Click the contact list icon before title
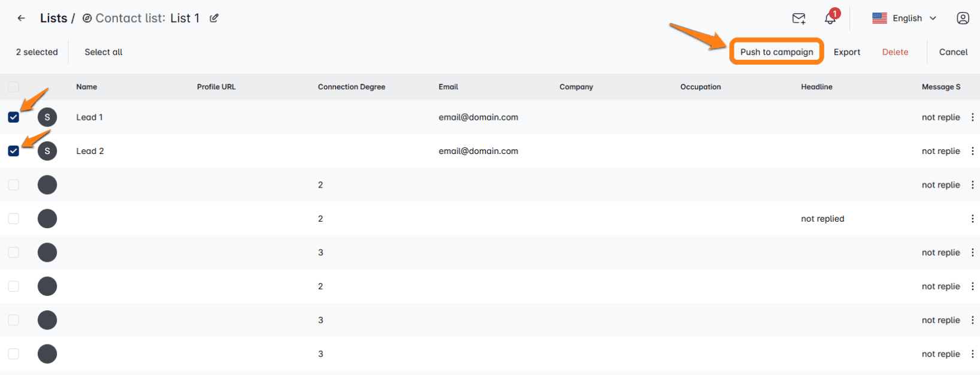 click(x=87, y=18)
